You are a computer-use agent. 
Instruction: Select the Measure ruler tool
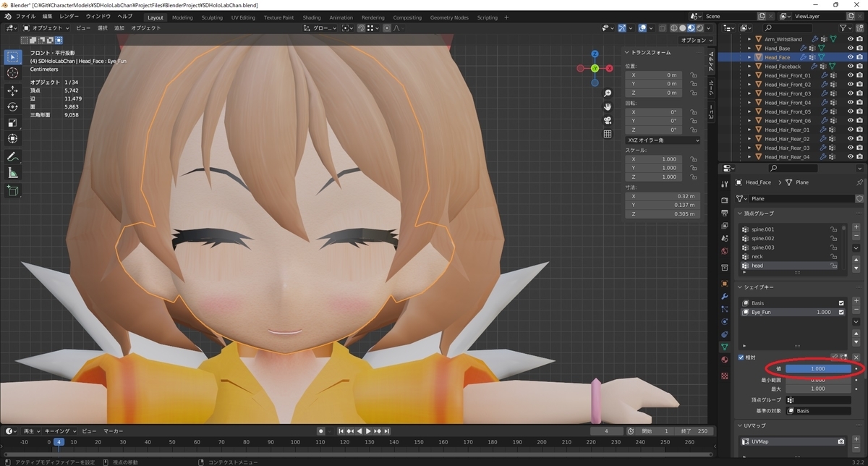point(12,173)
